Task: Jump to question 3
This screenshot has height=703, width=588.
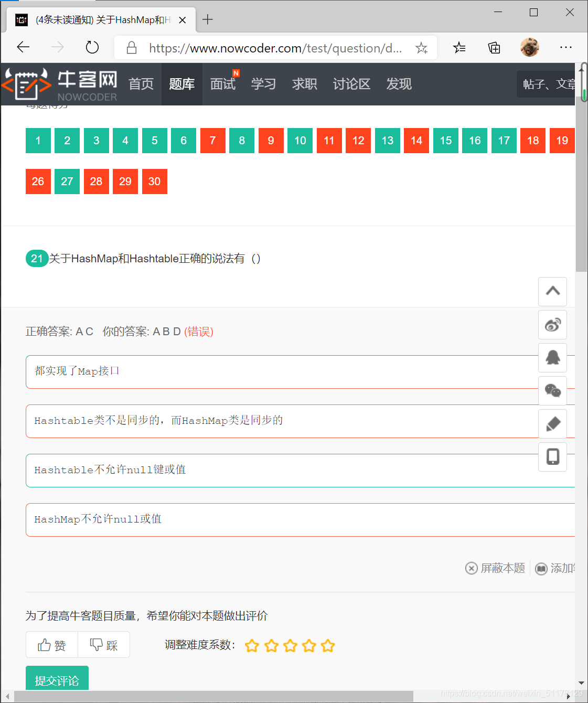Action: tap(97, 141)
